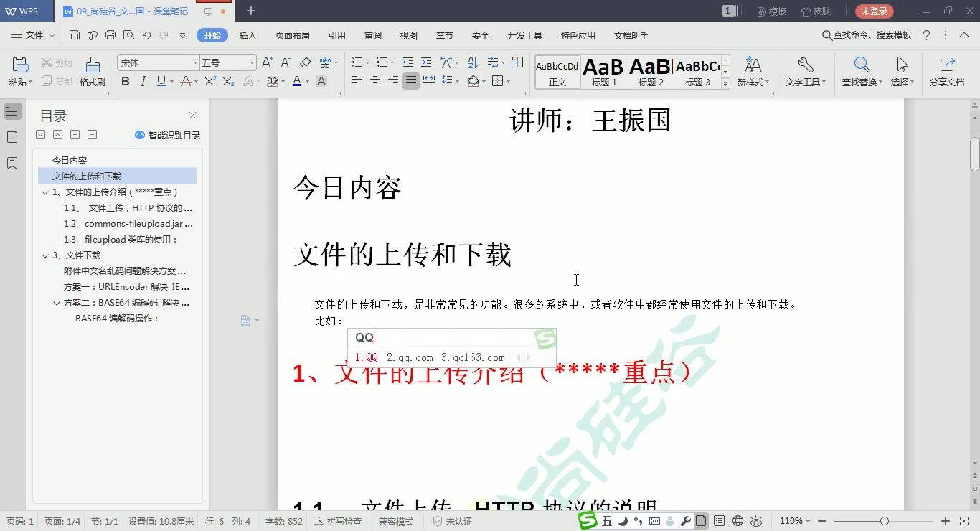The height and width of the screenshot is (531, 980).
Task: Click the eye protection mode icon in status bar
Action: 756,521
